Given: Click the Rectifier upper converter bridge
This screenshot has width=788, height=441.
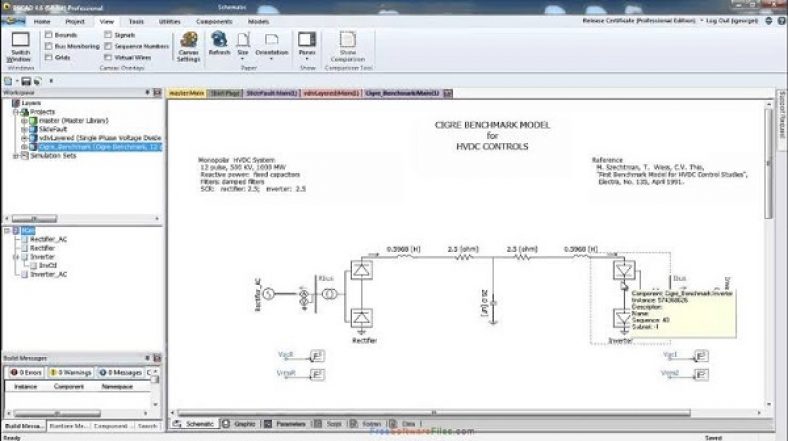Looking at the screenshot, I should (361, 270).
